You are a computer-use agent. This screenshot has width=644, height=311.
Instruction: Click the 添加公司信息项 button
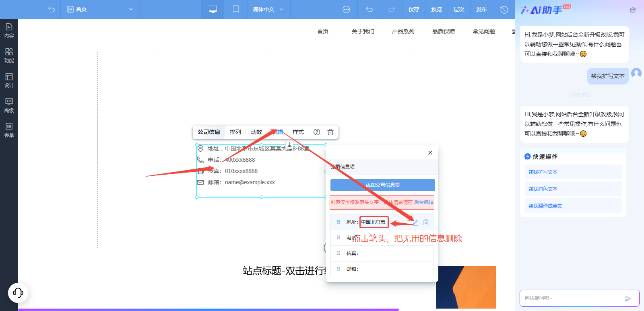coord(382,185)
